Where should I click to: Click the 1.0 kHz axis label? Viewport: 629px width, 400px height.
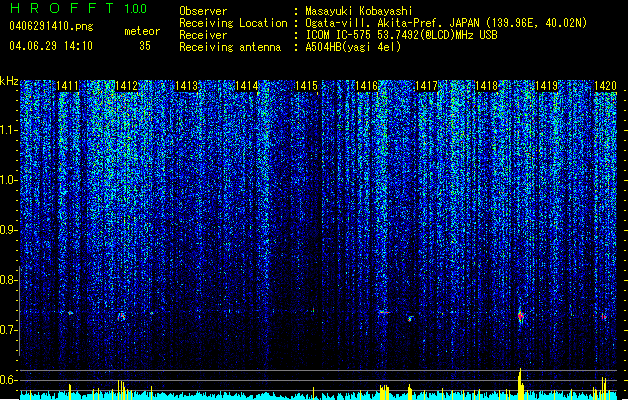click(8, 180)
